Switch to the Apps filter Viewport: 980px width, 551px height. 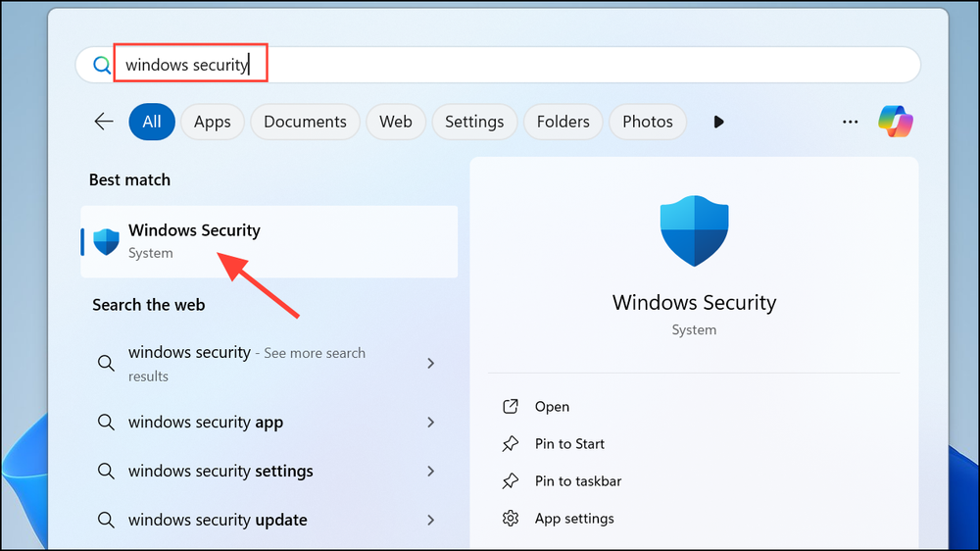pos(213,122)
